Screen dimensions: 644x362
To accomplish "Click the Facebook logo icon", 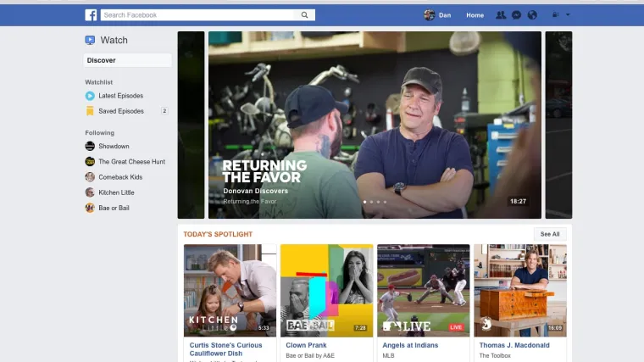I will coord(91,15).
